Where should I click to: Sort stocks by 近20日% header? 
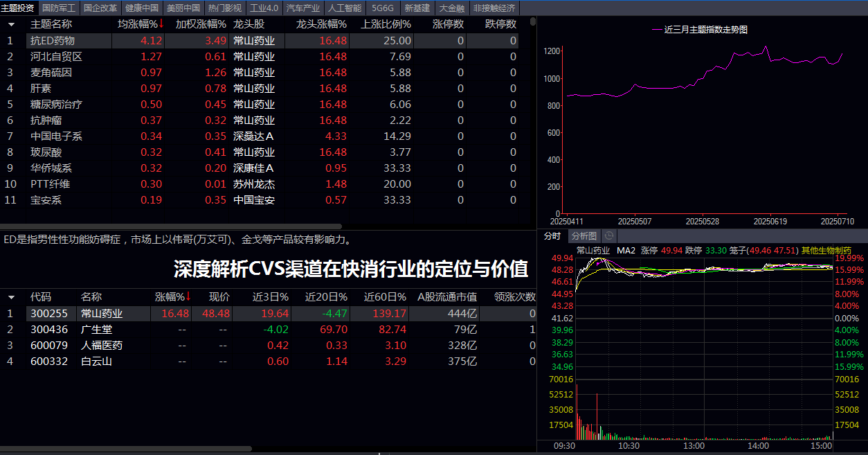pyautogui.click(x=326, y=297)
